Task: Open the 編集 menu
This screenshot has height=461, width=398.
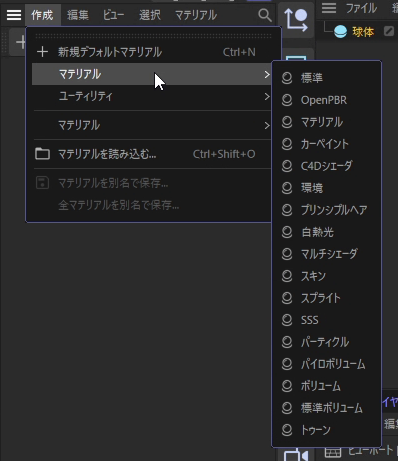Action: (78, 15)
